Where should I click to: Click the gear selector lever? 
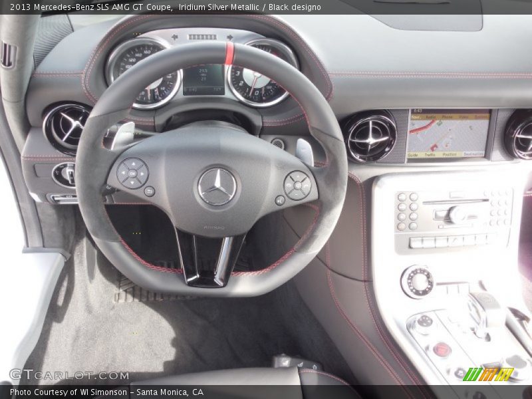485,312
